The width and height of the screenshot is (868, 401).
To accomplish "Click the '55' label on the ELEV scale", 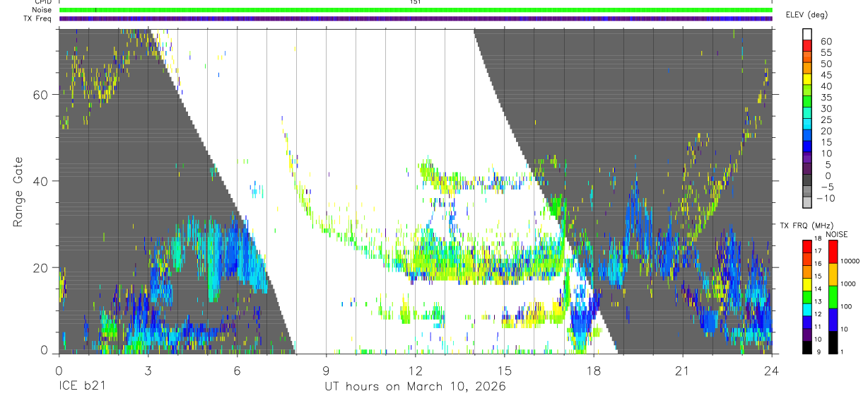I will 826,52.
